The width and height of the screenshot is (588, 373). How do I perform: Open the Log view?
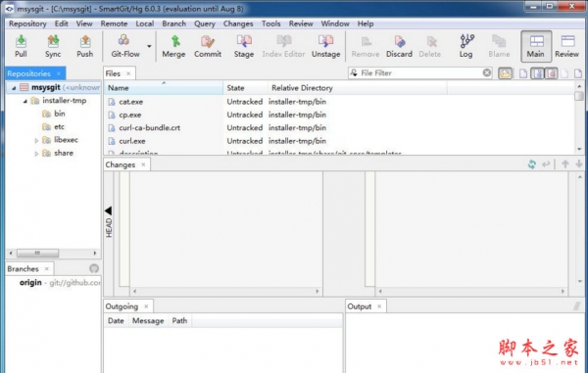click(x=466, y=46)
